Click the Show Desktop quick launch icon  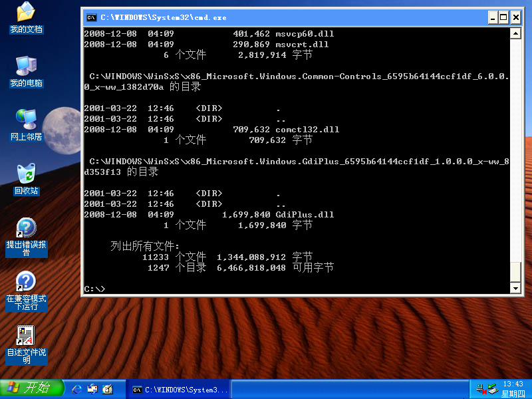coord(92,389)
